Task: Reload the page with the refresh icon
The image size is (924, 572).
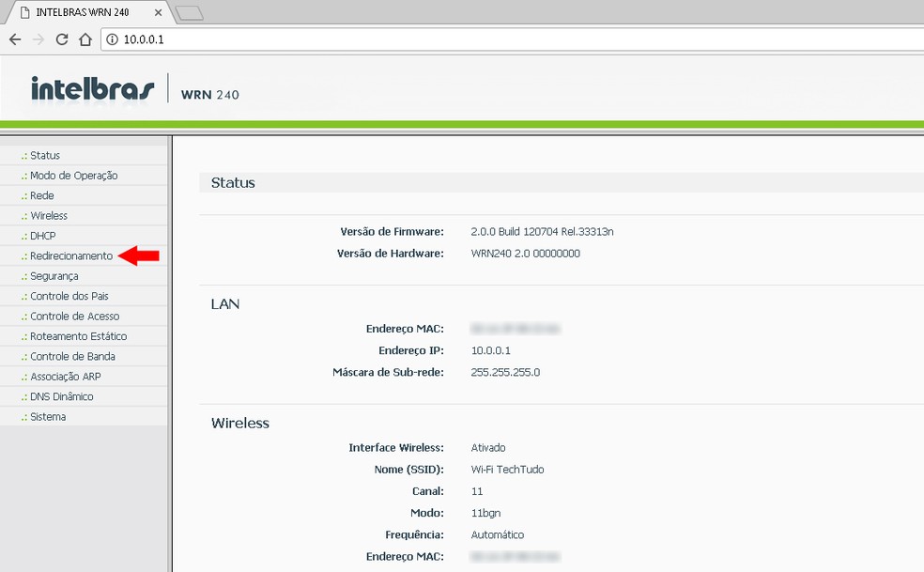Action: pyautogui.click(x=62, y=39)
